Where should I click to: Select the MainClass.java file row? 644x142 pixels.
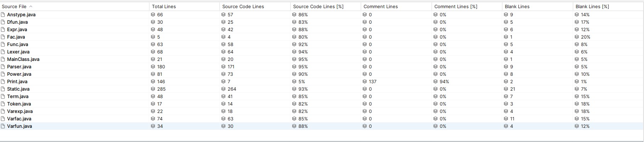[321, 59]
